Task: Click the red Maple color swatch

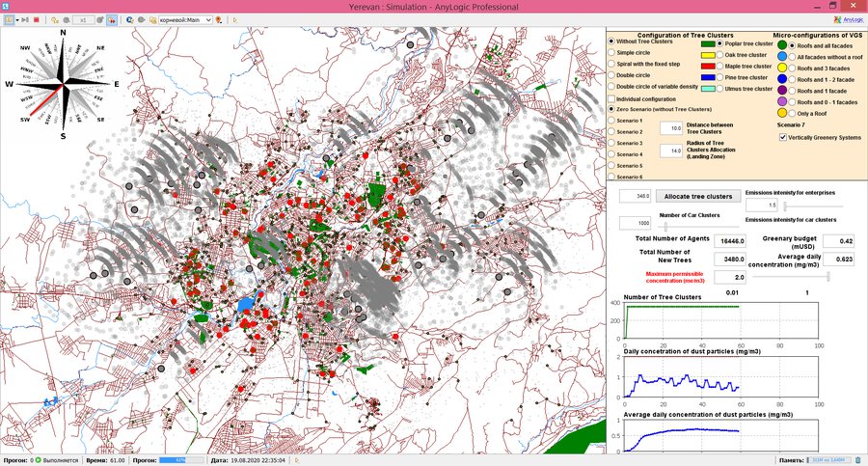Action: click(708, 66)
